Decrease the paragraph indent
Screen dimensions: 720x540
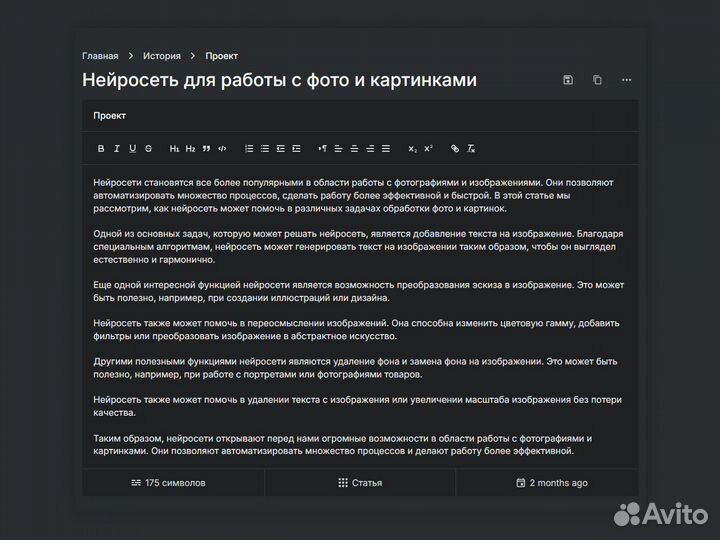281,148
